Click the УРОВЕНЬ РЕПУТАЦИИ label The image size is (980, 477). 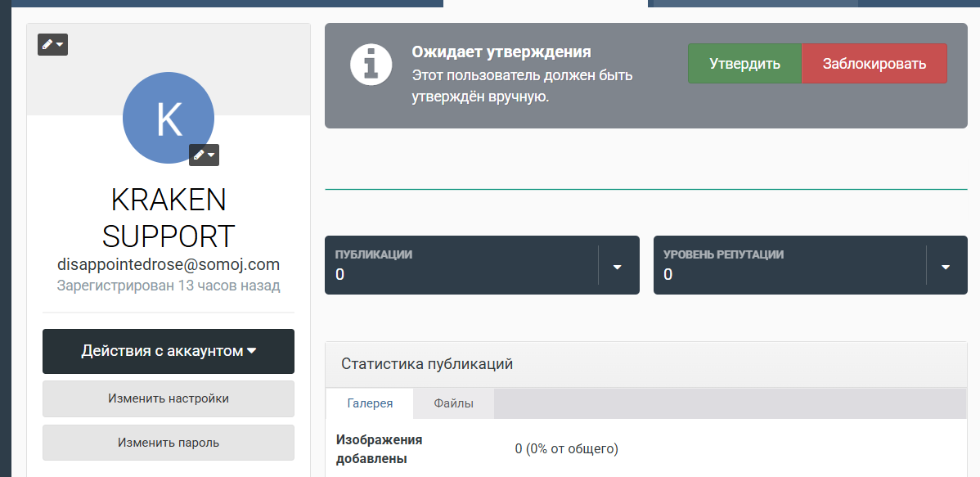click(723, 254)
